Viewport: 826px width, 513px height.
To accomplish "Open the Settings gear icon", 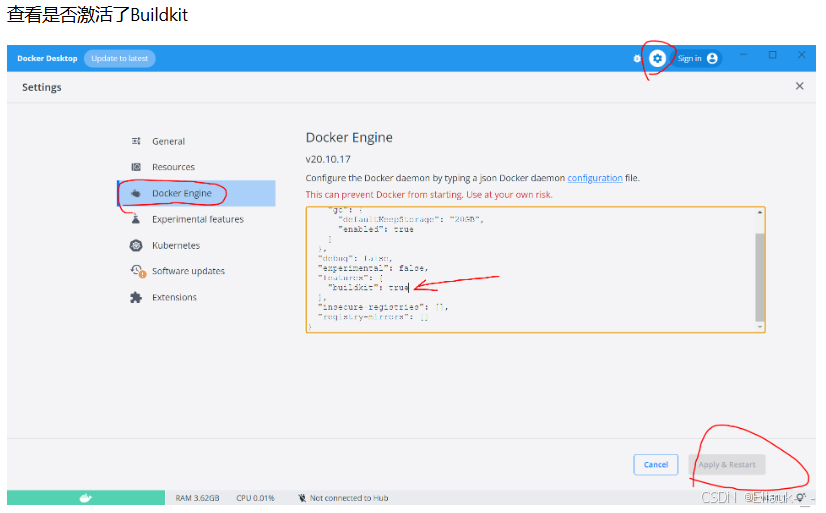I will coord(657,58).
